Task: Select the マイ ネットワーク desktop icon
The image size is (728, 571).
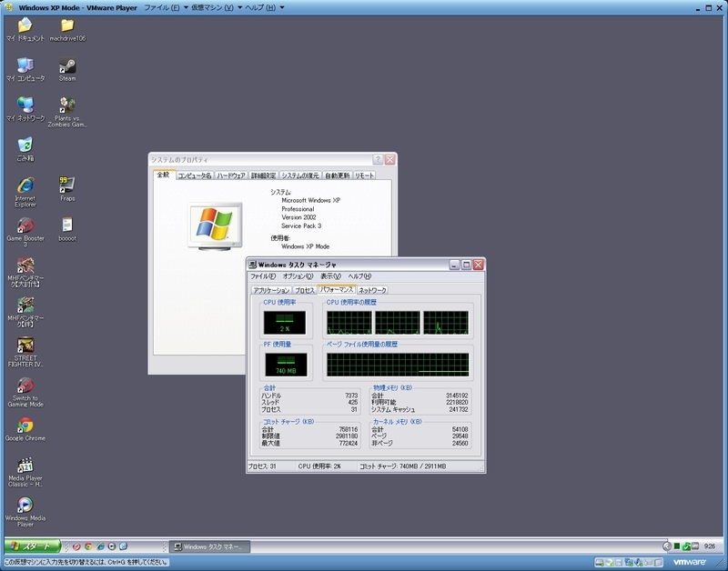Action: tap(25, 109)
